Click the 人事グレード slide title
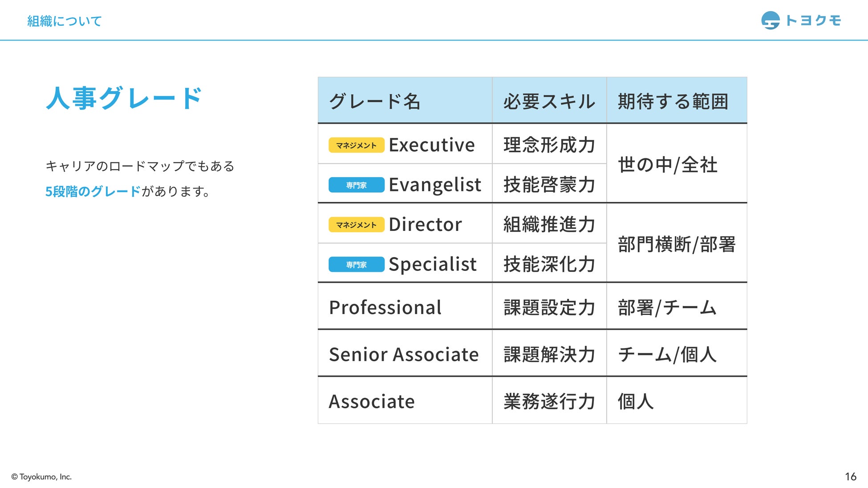868x488 pixels. pos(124,98)
